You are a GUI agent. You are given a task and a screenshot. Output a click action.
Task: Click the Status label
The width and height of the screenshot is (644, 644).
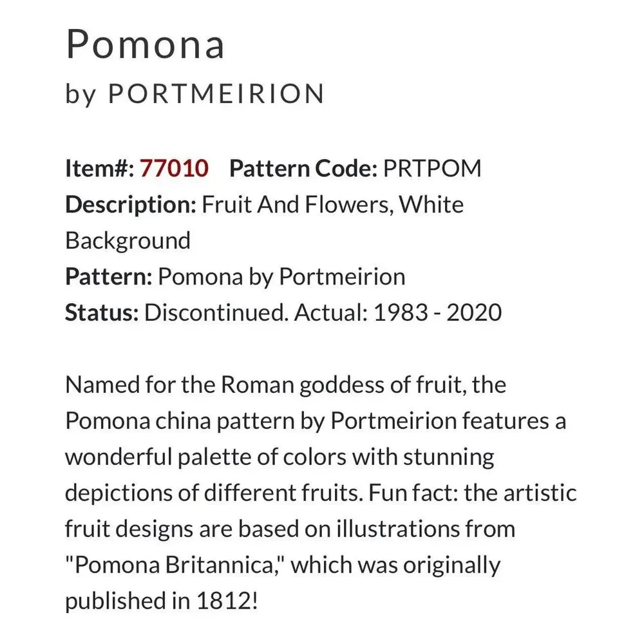(x=102, y=312)
